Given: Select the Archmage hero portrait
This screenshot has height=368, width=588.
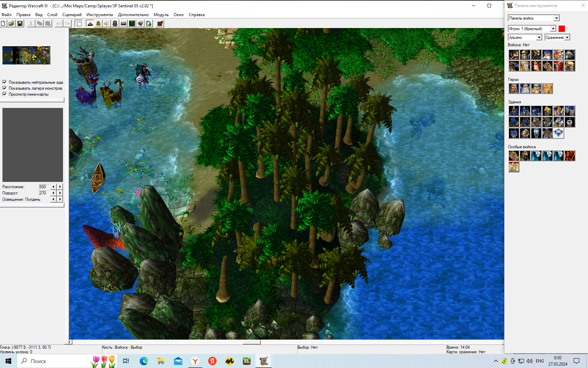Looking at the screenshot, I should [x=525, y=88].
